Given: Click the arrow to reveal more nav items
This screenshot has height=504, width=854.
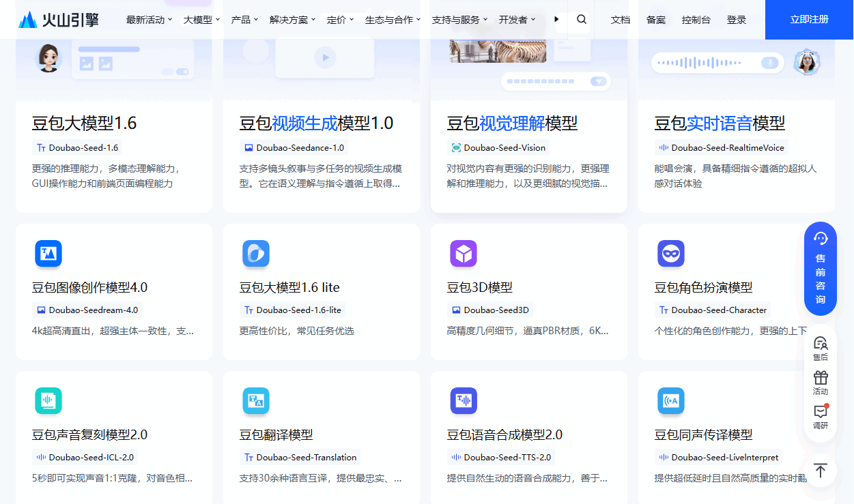Looking at the screenshot, I should 556,19.
